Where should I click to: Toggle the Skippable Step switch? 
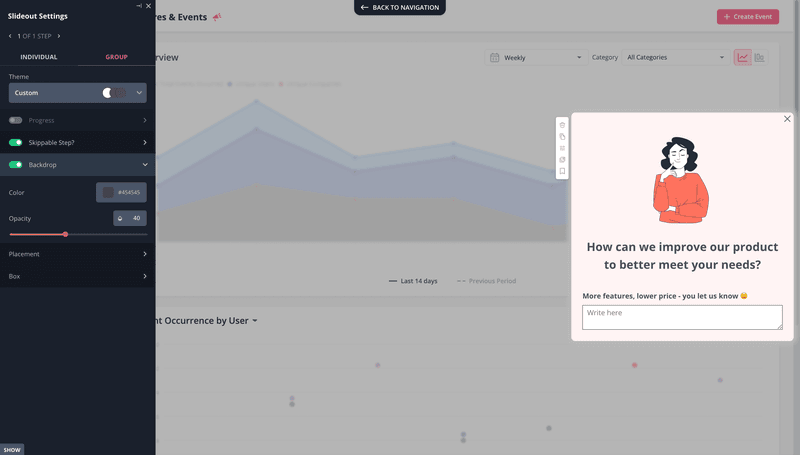(15, 142)
